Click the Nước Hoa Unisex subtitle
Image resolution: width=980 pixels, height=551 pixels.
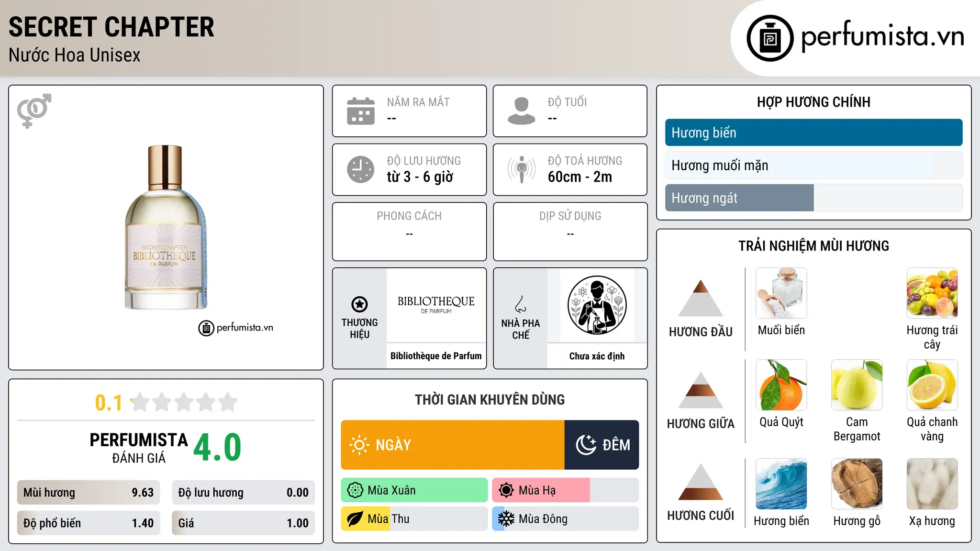pyautogui.click(x=75, y=55)
